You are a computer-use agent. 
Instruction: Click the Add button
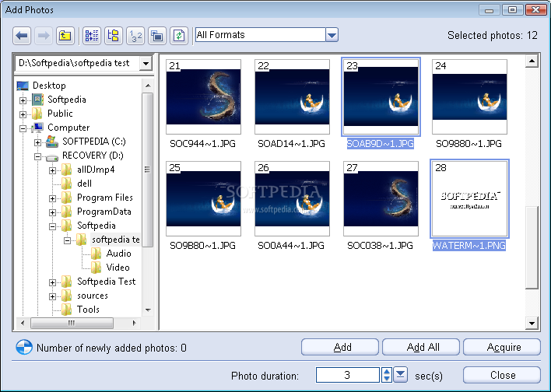click(340, 347)
